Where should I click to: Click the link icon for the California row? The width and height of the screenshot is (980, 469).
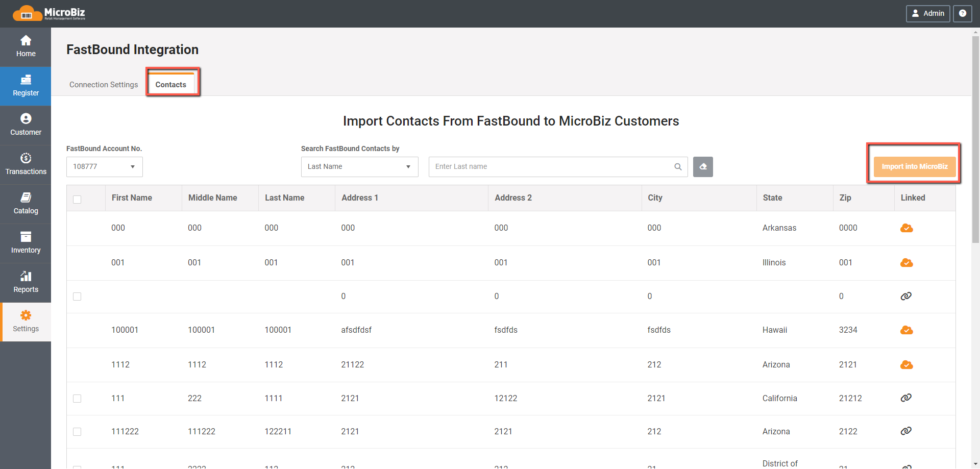coord(906,398)
